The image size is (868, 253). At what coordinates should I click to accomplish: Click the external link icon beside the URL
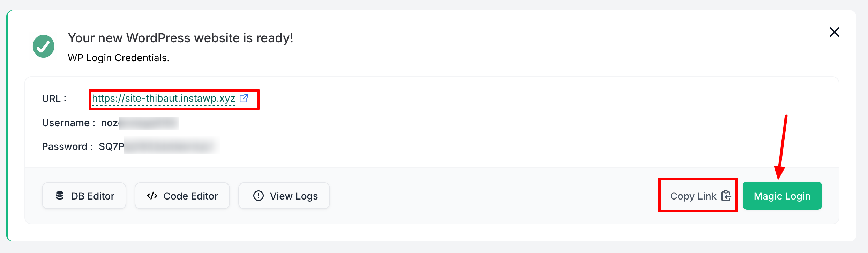click(244, 99)
